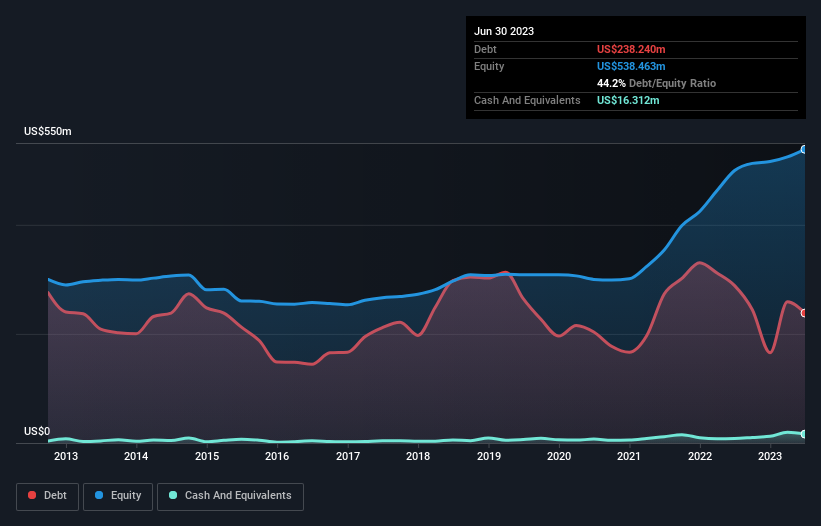Toggle the Debt series legend button
Viewport: 821px width, 526px height.
[48, 496]
